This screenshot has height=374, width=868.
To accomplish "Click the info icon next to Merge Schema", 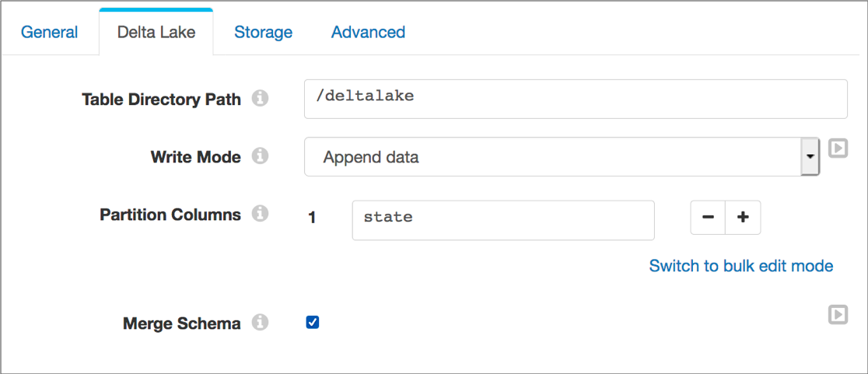I will coord(261,323).
